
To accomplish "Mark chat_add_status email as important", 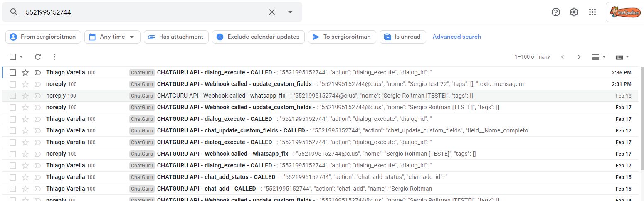I will (37, 177).
